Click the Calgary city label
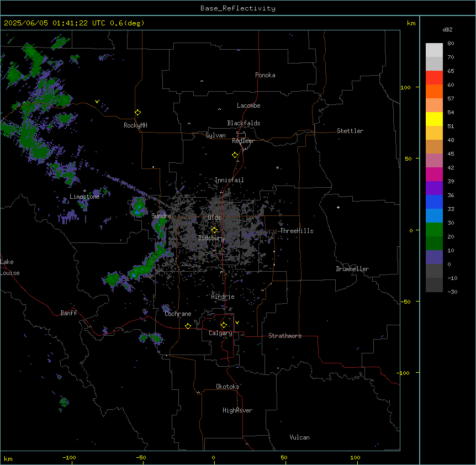The height and width of the screenshot is (465, 476). point(220,333)
